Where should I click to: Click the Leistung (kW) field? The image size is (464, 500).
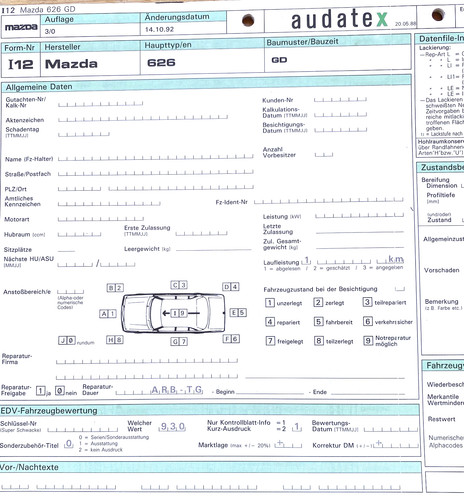(x=359, y=215)
